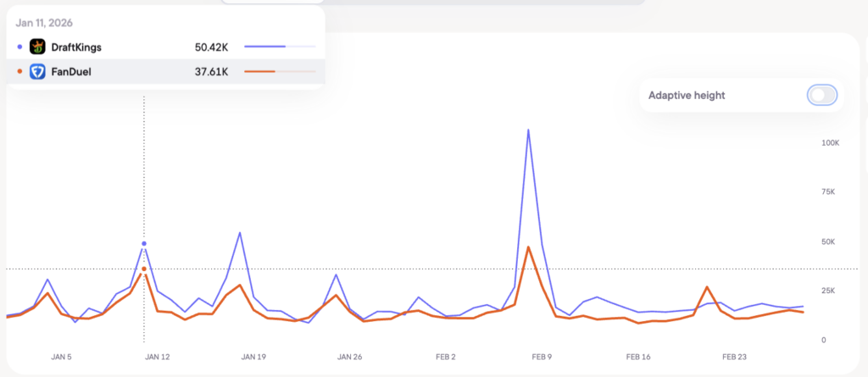Toggle the Adaptive height switch
The image size is (868, 377).
pos(822,95)
